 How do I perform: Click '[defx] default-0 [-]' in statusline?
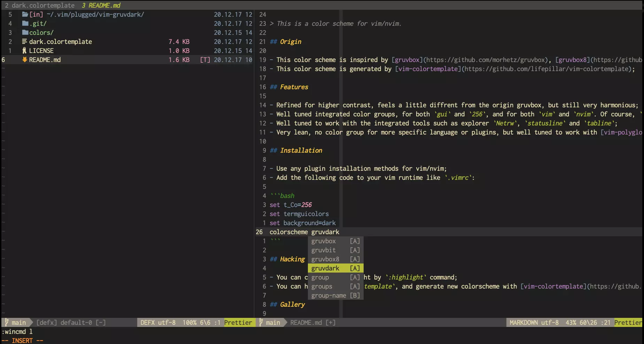tap(71, 323)
